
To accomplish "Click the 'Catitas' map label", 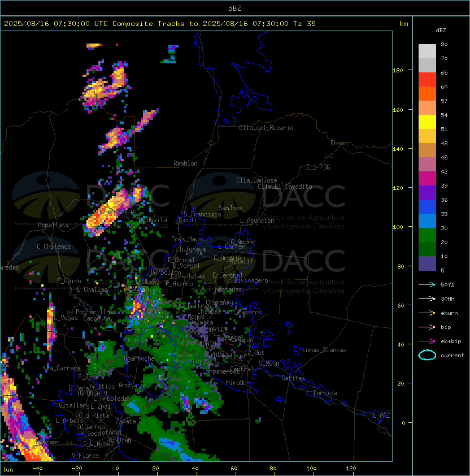I will click(x=293, y=378).
